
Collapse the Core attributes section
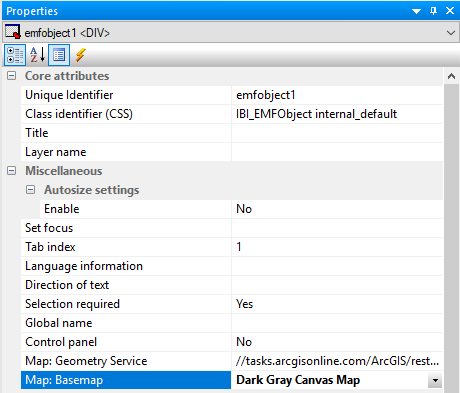[12, 76]
